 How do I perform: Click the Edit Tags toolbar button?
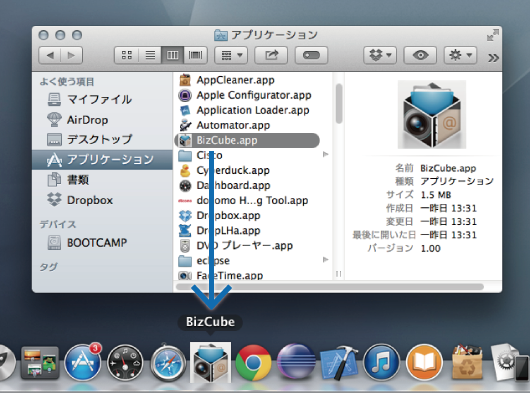(x=311, y=55)
